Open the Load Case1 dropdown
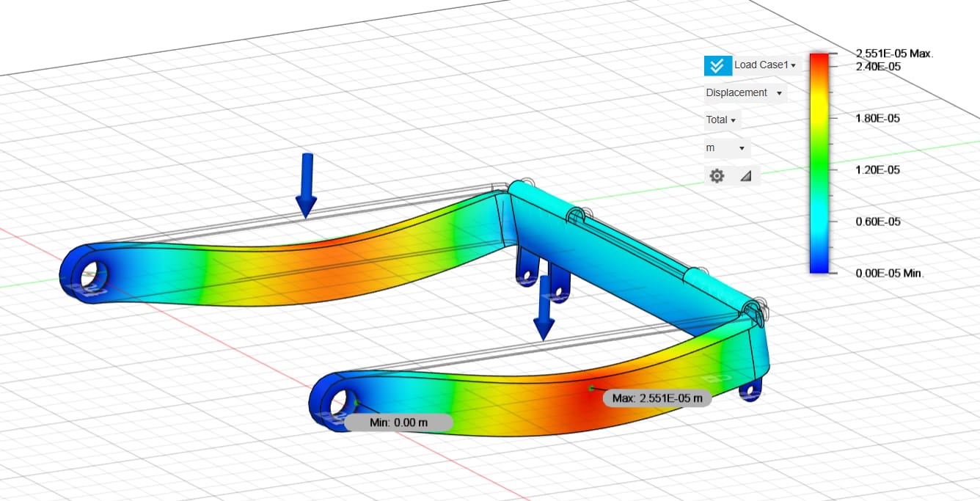The image size is (980, 501). (x=764, y=65)
